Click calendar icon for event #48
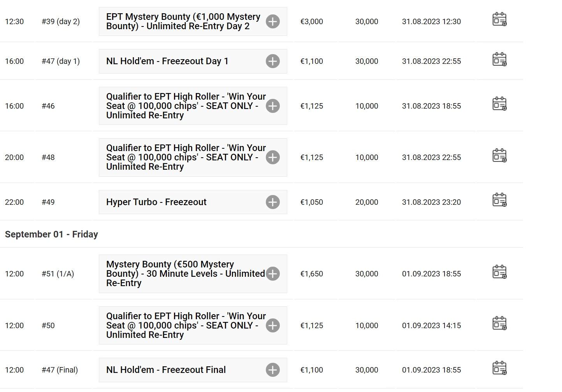Image resolution: width=562 pixels, height=392 pixels. pyautogui.click(x=499, y=155)
